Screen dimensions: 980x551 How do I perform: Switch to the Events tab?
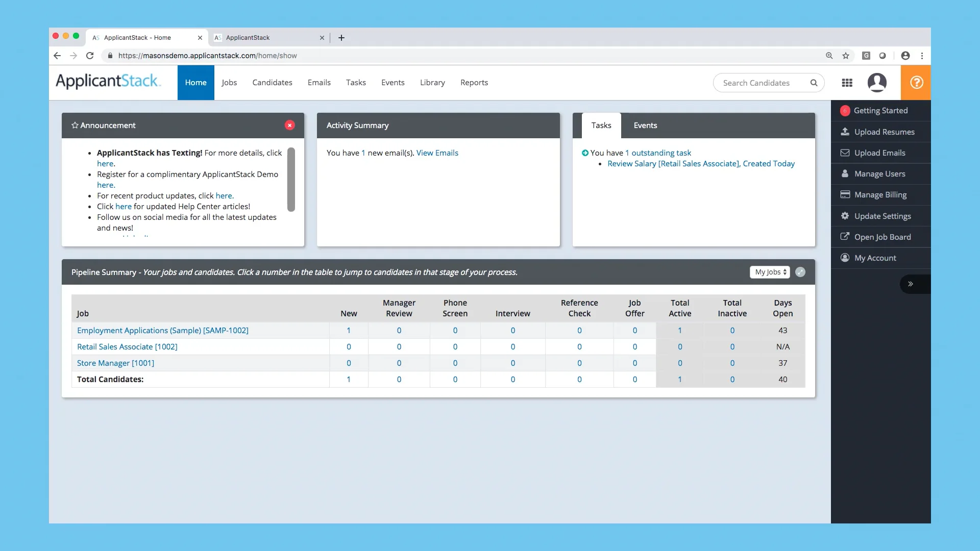click(x=645, y=126)
